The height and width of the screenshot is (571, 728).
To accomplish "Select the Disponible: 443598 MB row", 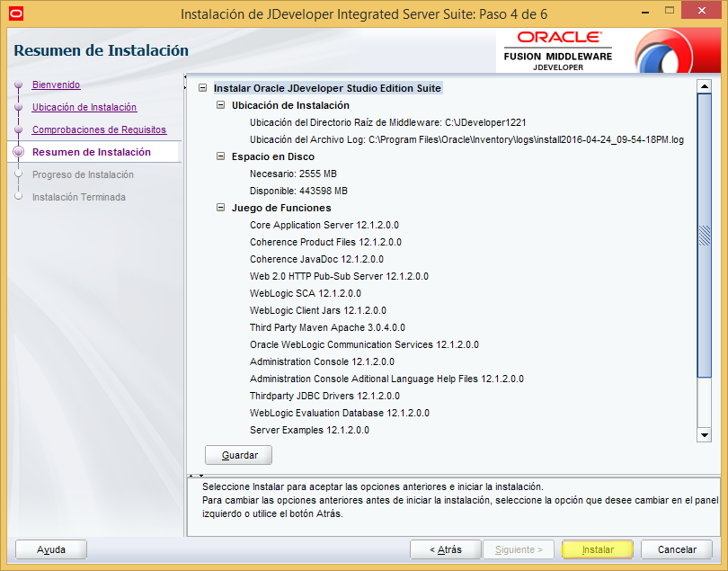I will coord(298,191).
